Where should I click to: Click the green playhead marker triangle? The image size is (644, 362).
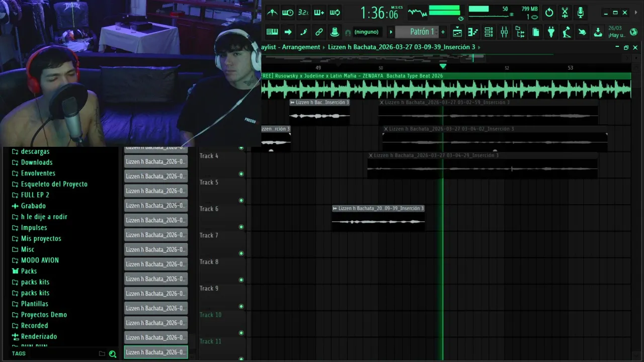pyautogui.click(x=443, y=66)
